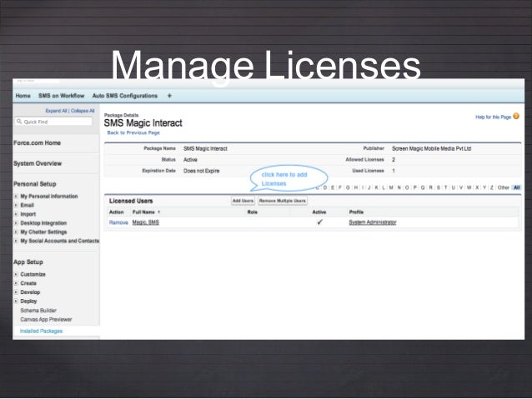Click the Quick Find magnifier icon
Viewport: 532px width, 399px height.
(19, 122)
